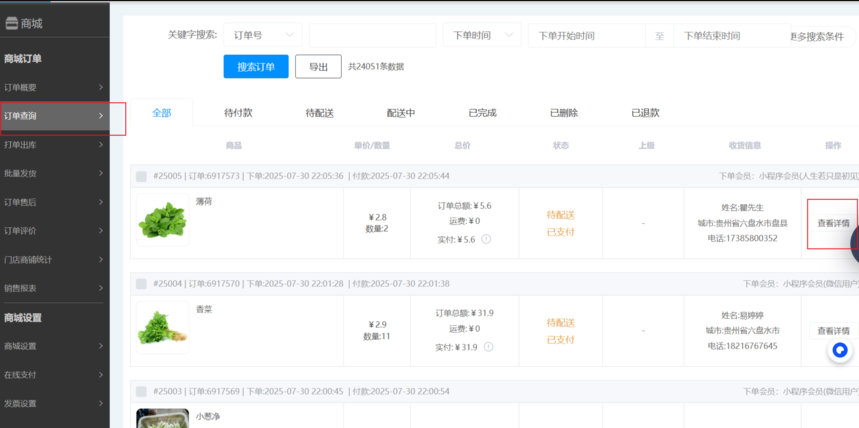
Task: Switch to 已退款 tab
Action: click(645, 113)
